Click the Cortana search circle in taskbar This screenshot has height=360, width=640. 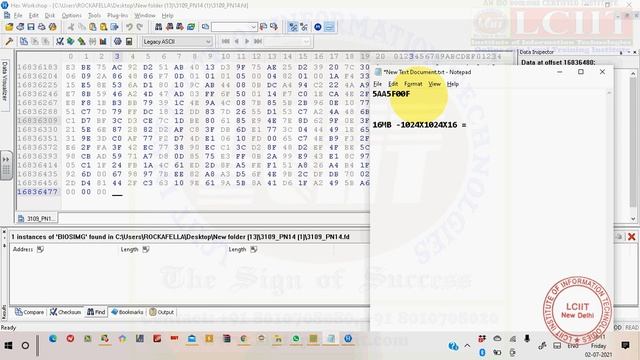[x=25, y=345]
